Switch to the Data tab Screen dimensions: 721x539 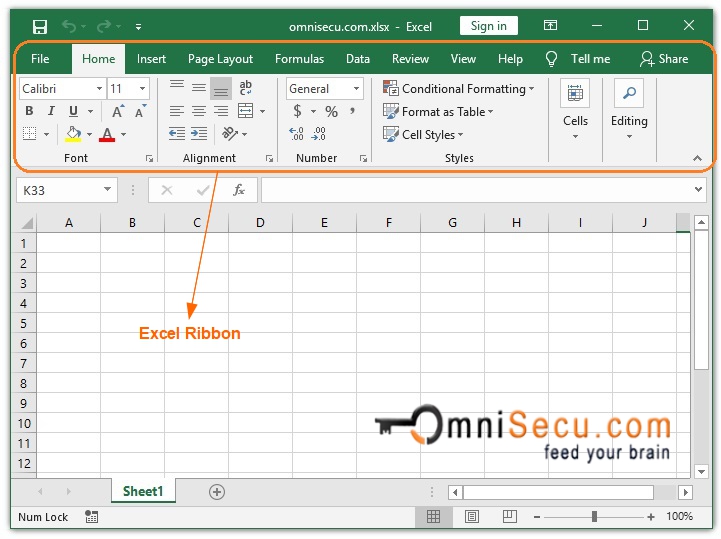pos(358,59)
